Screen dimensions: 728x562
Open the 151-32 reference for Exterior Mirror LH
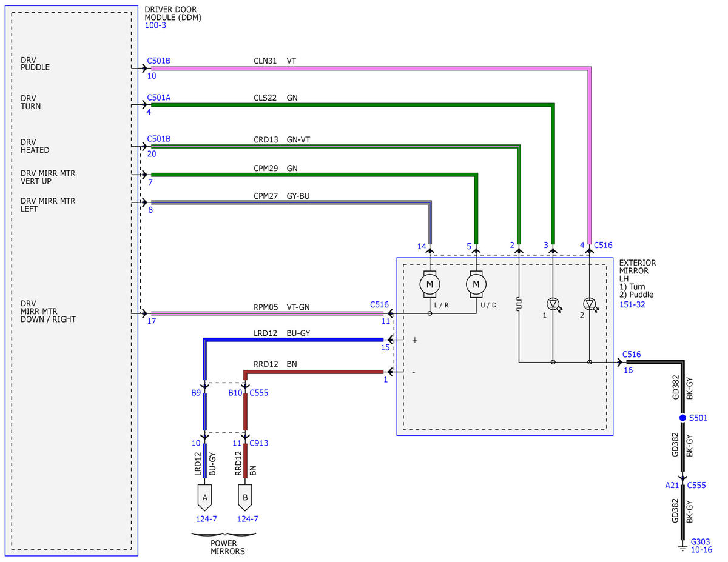[x=632, y=304]
